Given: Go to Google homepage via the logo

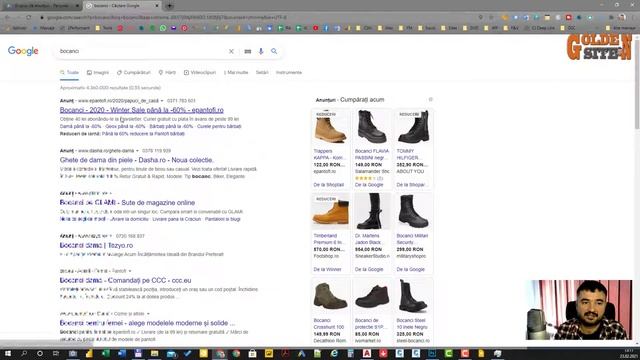Looking at the screenshot, I should tap(23, 51).
